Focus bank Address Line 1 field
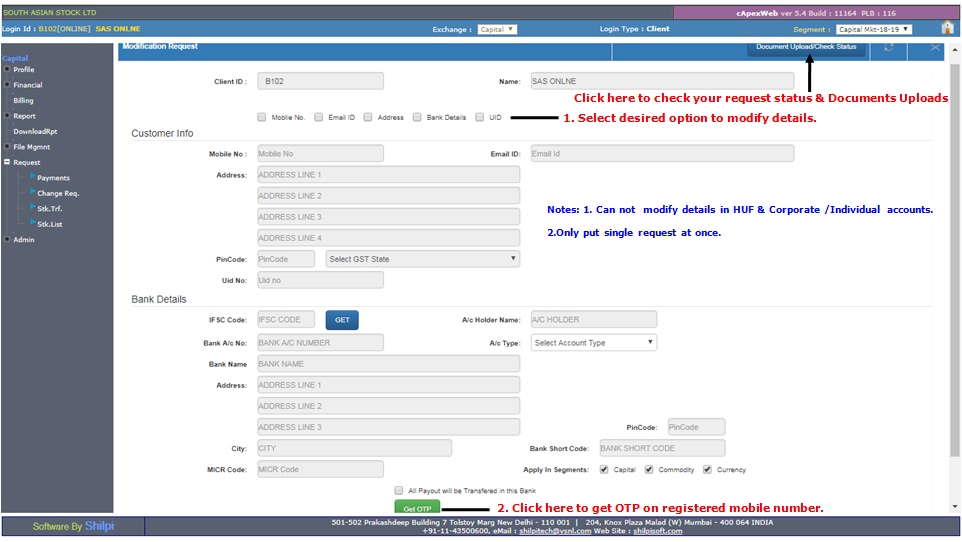Image resolution: width=962 pixels, height=542 pixels. pos(388,385)
